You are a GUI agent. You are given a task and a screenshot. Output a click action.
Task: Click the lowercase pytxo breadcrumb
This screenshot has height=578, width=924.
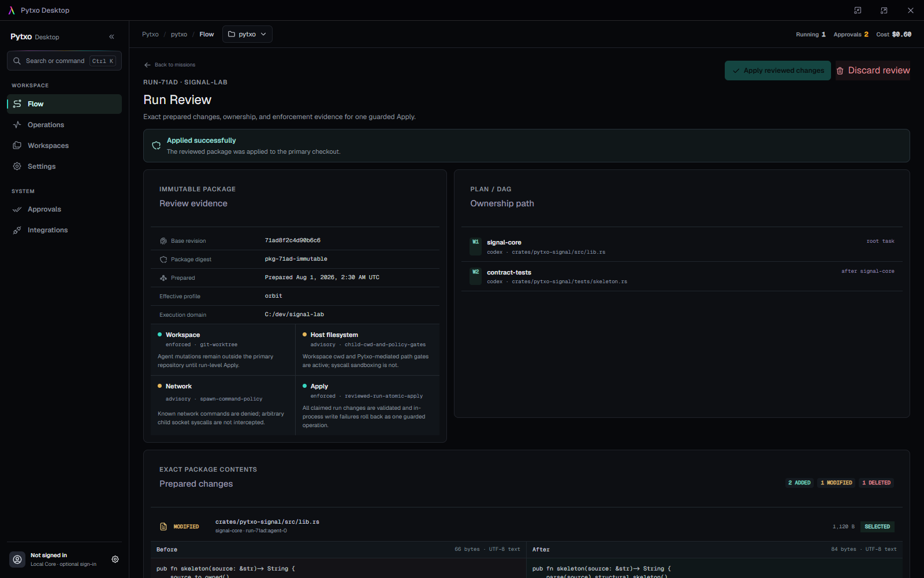click(x=179, y=34)
